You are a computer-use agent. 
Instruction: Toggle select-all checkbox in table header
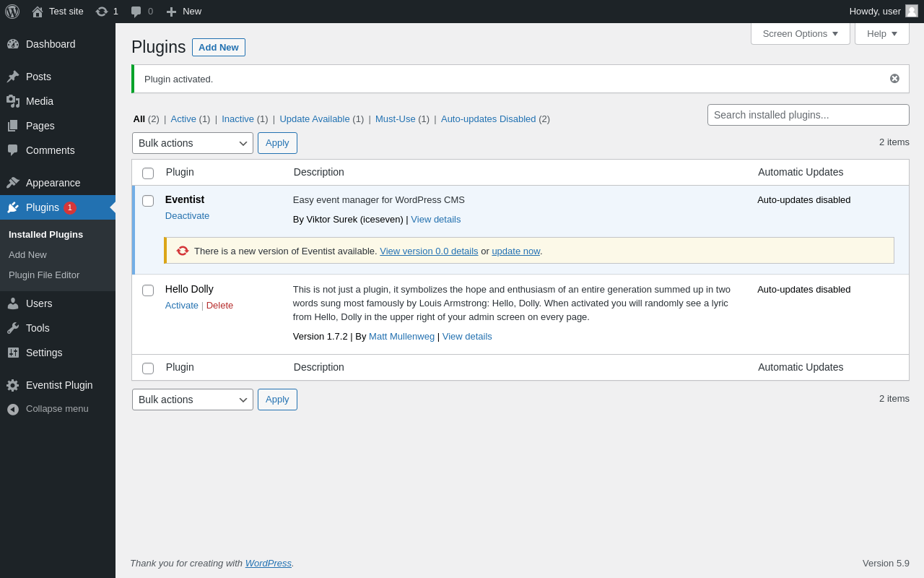[148, 173]
